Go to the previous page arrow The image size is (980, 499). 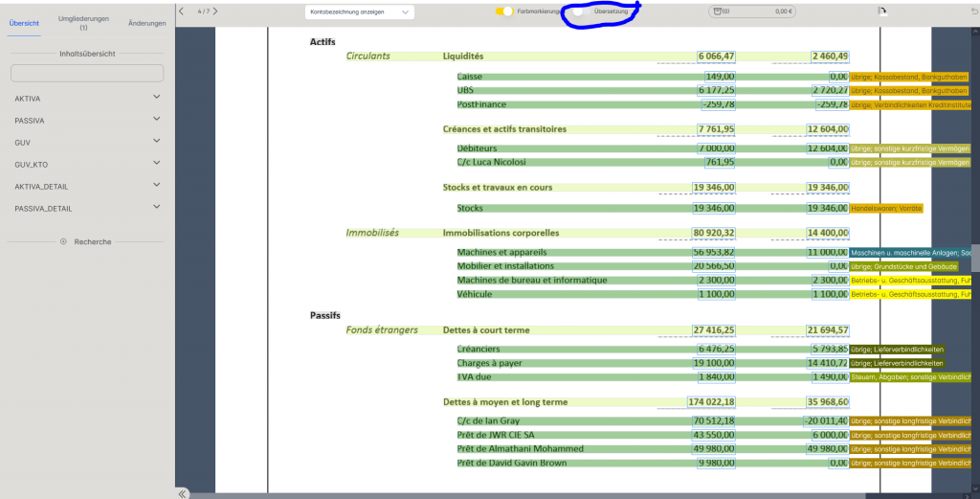tap(182, 11)
